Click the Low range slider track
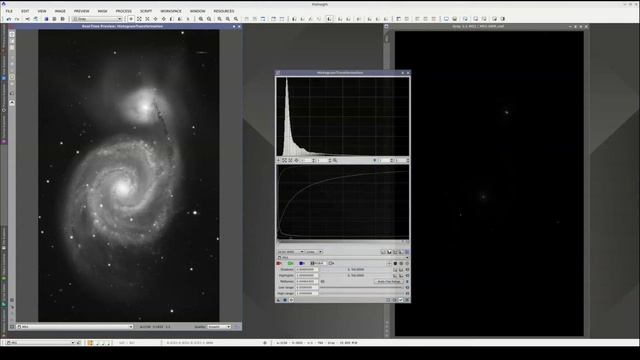 point(362,287)
